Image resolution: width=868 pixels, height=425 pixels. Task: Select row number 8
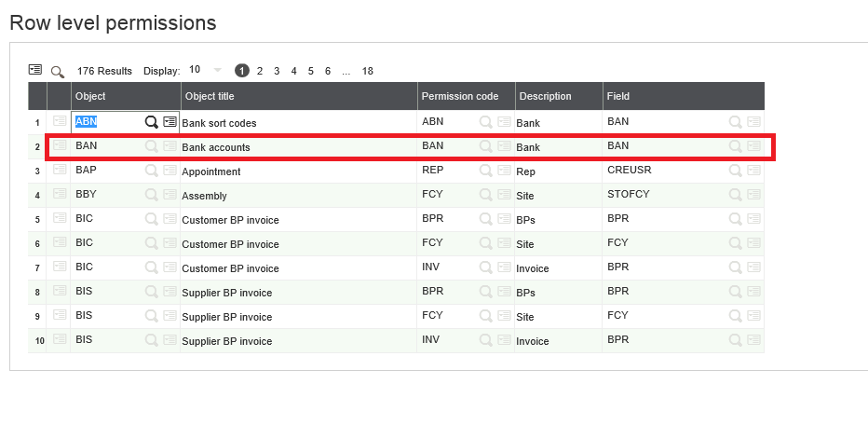click(x=37, y=293)
